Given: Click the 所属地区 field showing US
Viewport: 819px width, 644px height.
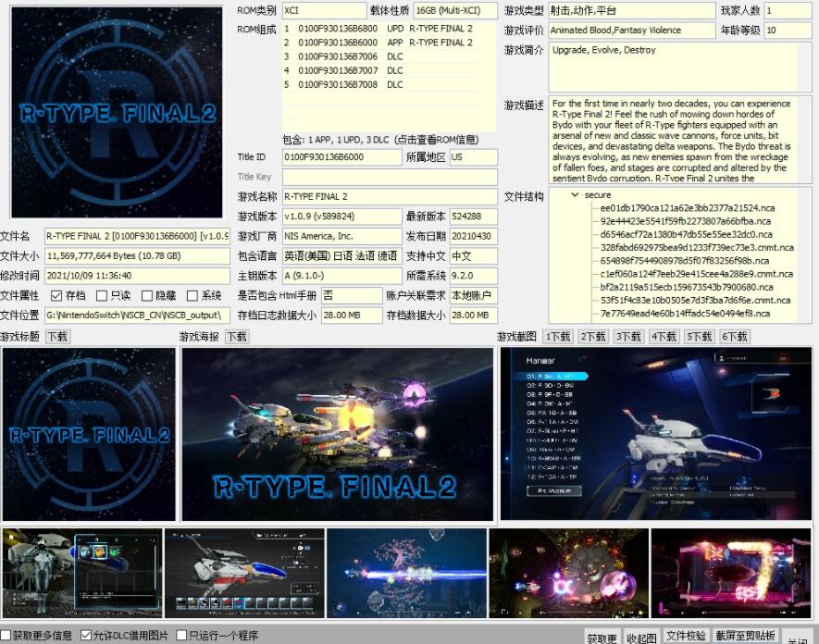Looking at the screenshot, I should click(473, 157).
